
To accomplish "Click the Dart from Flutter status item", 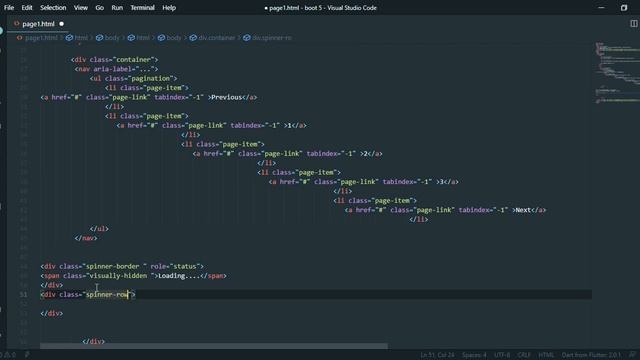I will point(591,355).
